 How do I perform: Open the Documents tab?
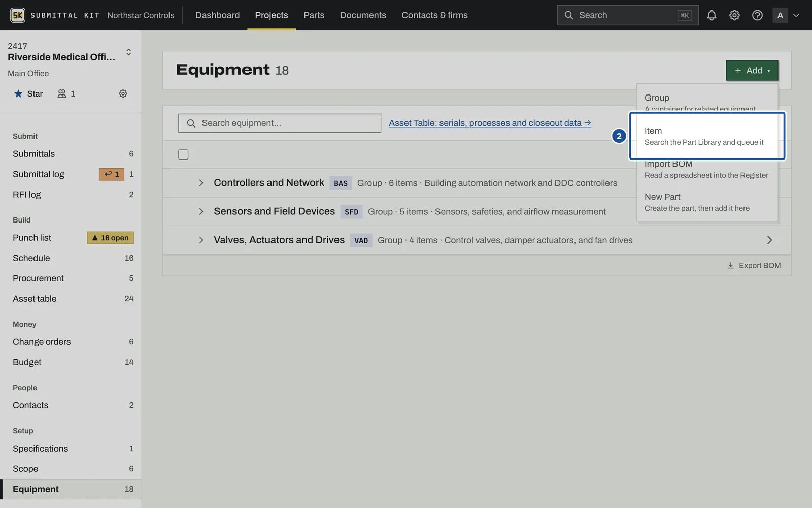pyautogui.click(x=363, y=15)
